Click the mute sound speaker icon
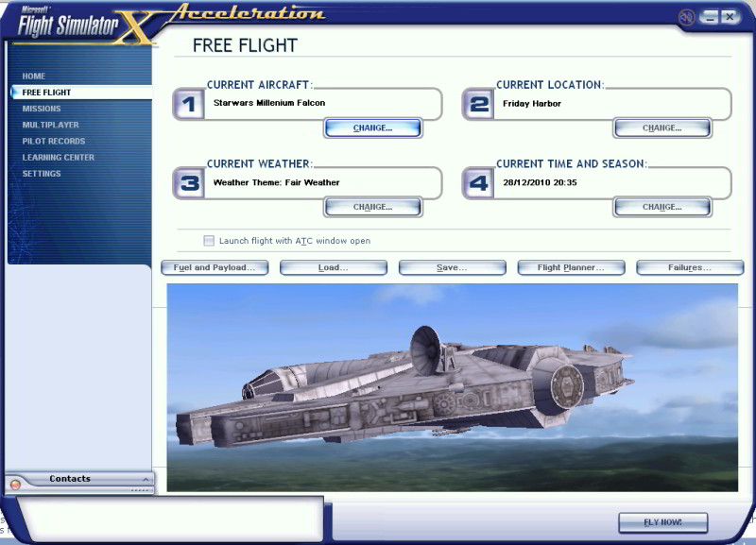Viewport: 756px width, 545px height. click(686, 17)
